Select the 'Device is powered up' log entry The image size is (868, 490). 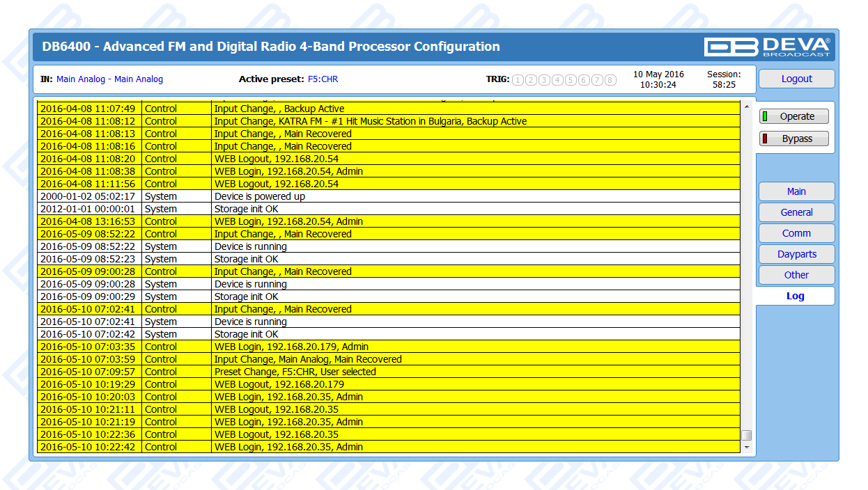[x=259, y=196]
